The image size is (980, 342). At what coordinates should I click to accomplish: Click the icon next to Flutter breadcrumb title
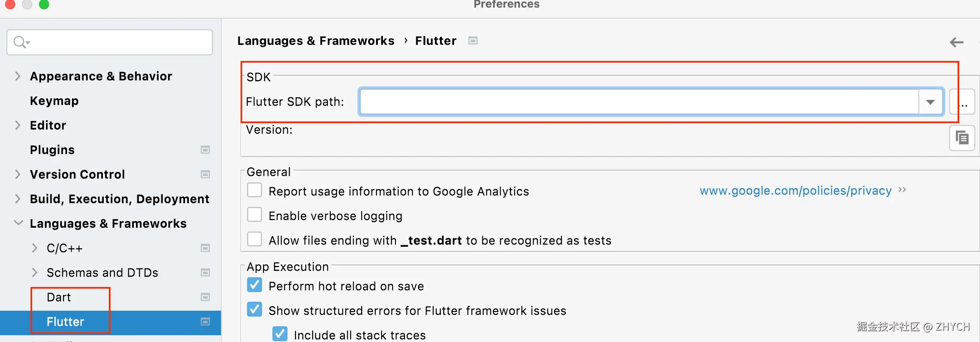pos(473,41)
